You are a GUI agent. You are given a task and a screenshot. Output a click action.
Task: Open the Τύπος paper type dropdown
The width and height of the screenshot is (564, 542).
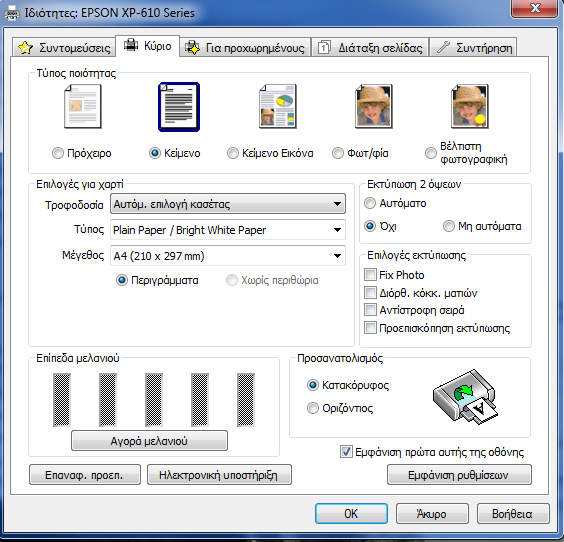(228, 229)
